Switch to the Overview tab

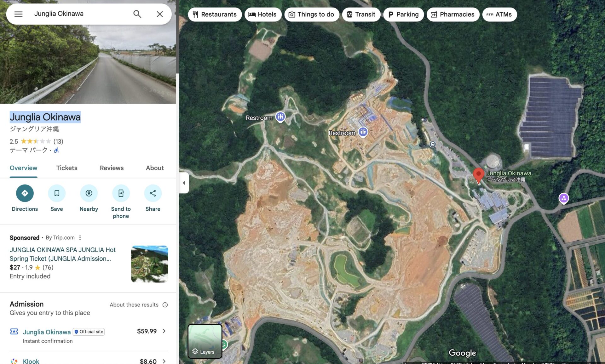pyautogui.click(x=24, y=168)
